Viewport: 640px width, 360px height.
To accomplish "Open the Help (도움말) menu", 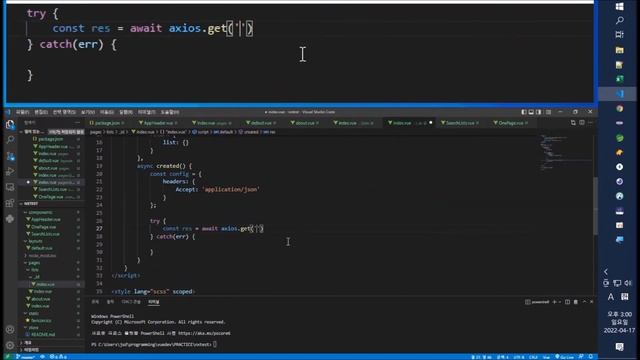I will click(x=170, y=112).
